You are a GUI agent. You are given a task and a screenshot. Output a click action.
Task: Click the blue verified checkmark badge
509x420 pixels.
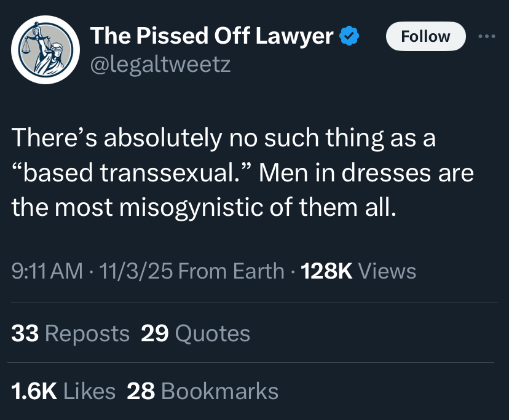[x=349, y=36]
